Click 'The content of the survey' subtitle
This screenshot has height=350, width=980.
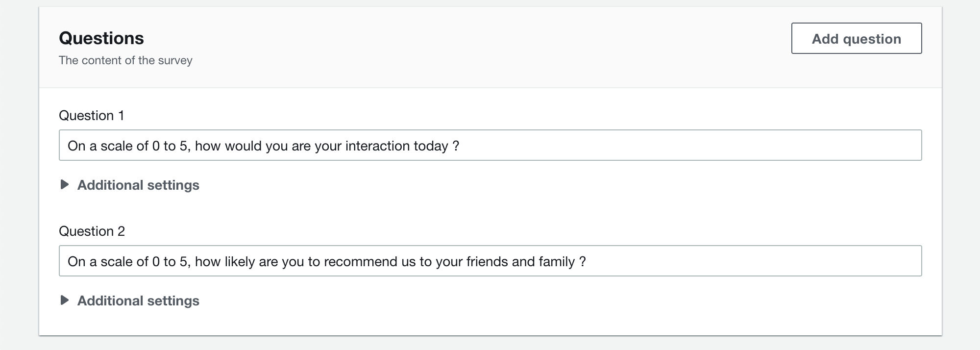click(x=125, y=60)
